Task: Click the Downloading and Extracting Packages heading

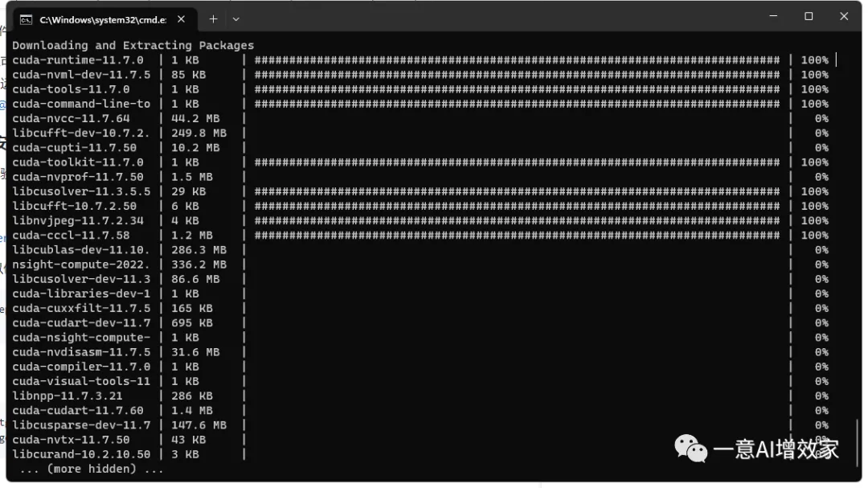Action: [x=133, y=45]
